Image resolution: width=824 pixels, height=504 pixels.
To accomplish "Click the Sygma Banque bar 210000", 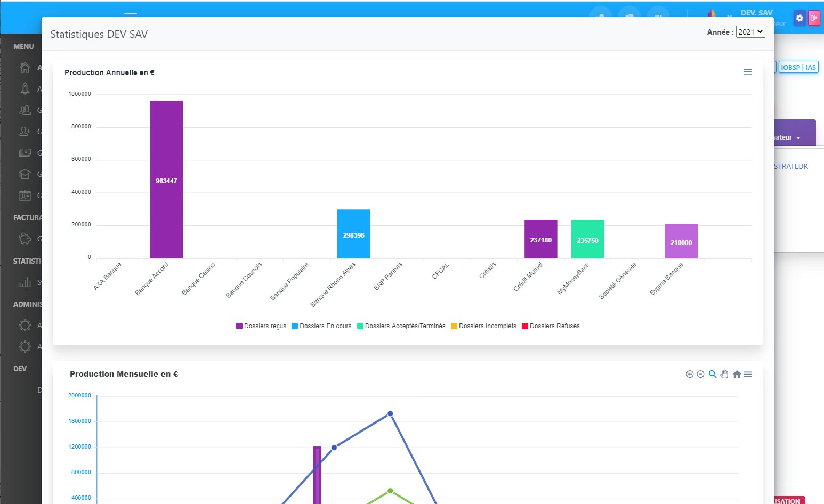I will click(681, 241).
